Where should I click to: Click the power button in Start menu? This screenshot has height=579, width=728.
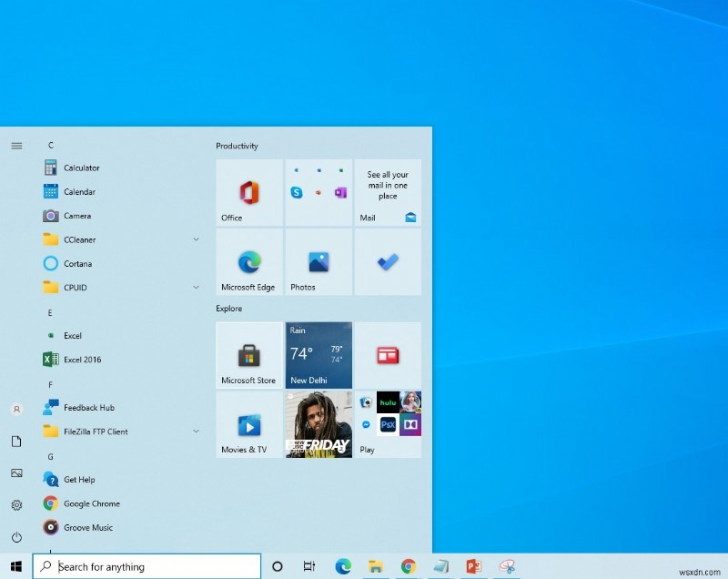(16, 536)
